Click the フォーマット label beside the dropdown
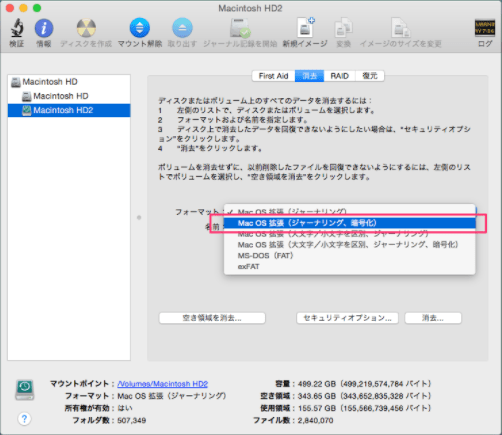This screenshot has width=502, height=435. point(196,212)
